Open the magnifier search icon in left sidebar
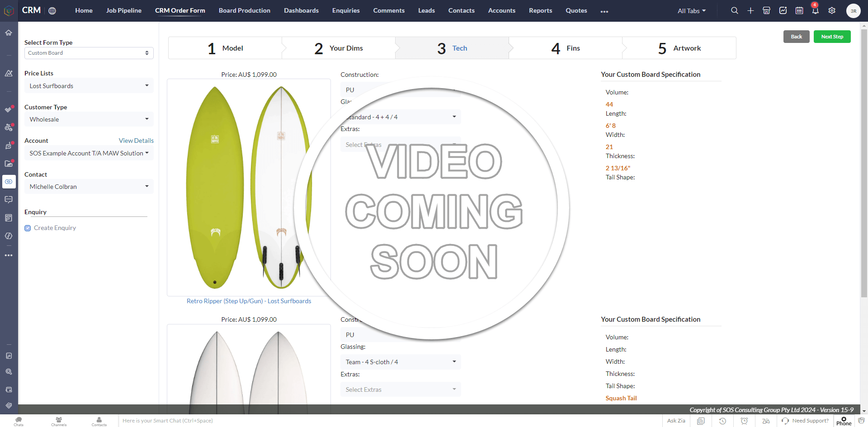The image size is (868, 427). pyautogui.click(x=9, y=372)
